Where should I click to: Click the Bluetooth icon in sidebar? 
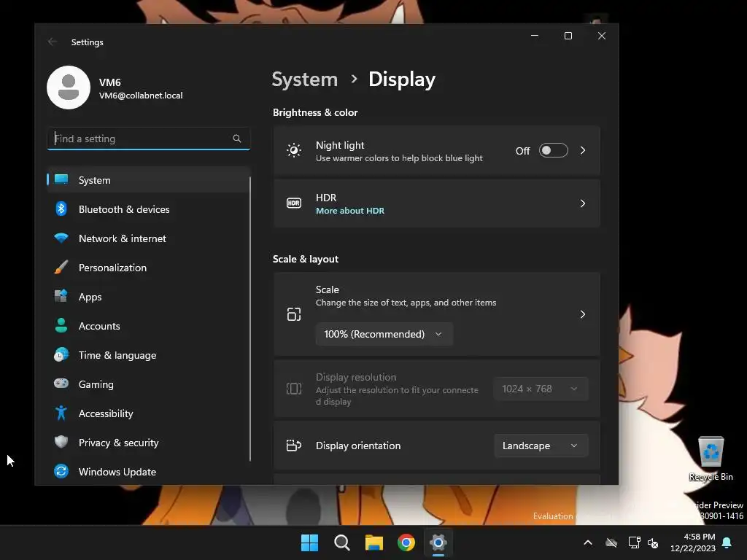pos(61,209)
